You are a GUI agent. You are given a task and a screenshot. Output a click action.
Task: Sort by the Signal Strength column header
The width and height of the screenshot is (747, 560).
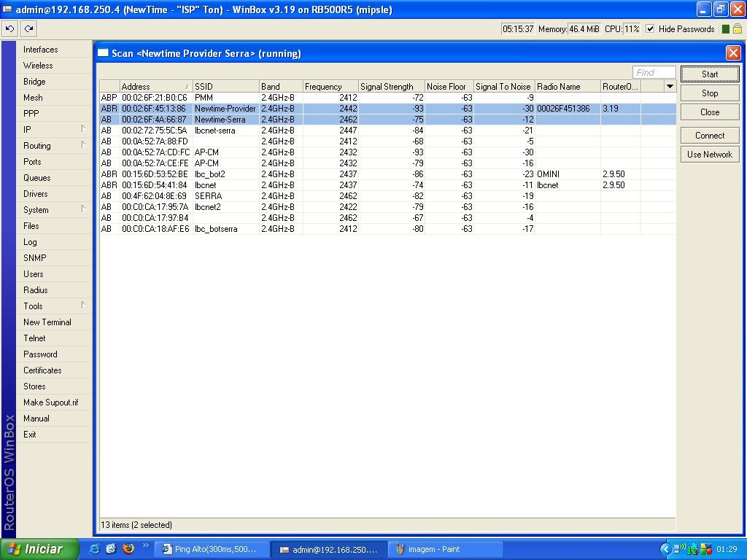click(391, 86)
